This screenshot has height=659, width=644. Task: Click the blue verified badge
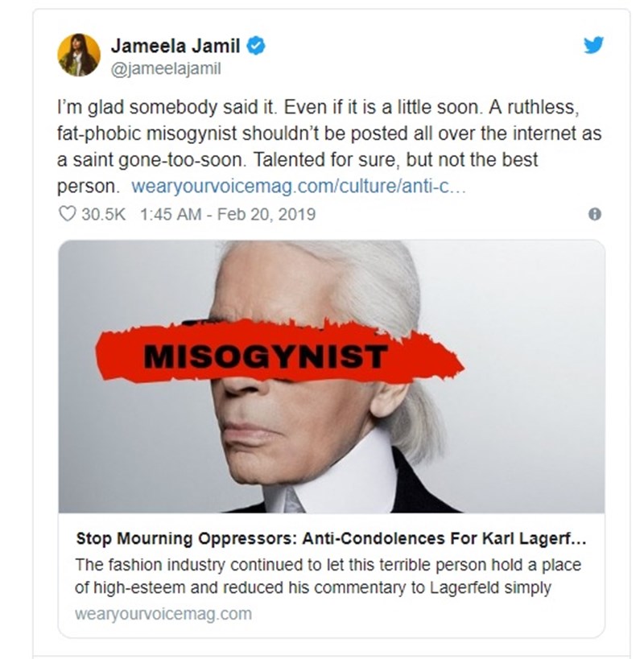pyautogui.click(x=255, y=45)
